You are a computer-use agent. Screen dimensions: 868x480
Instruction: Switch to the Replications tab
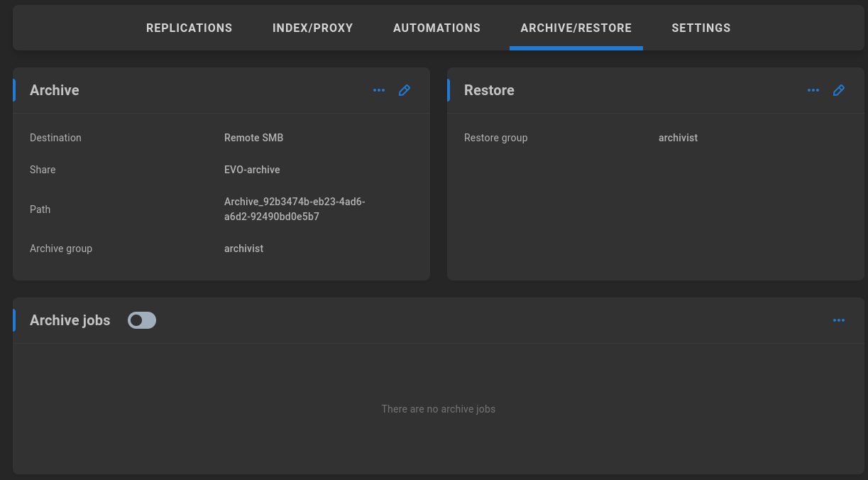click(189, 28)
